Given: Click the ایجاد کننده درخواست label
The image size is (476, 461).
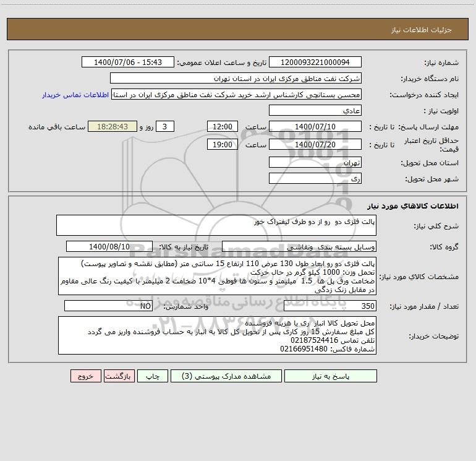Looking at the screenshot, I should pos(424,95).
